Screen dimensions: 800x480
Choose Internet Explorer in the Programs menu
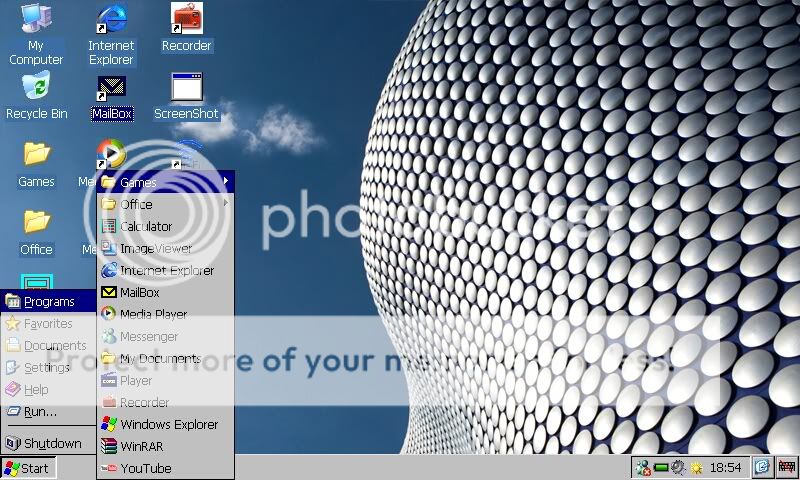[x=165, y=270]
